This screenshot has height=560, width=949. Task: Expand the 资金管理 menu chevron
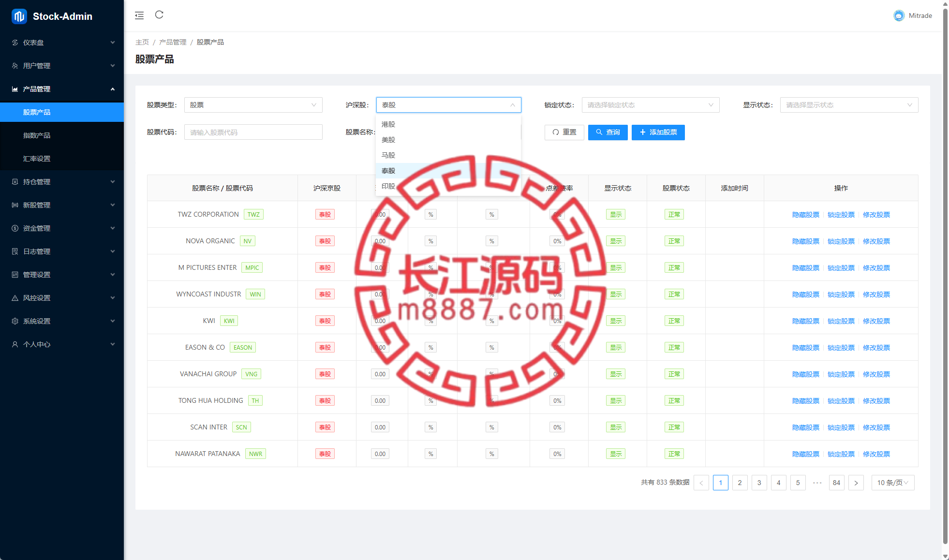click(113, 228)
